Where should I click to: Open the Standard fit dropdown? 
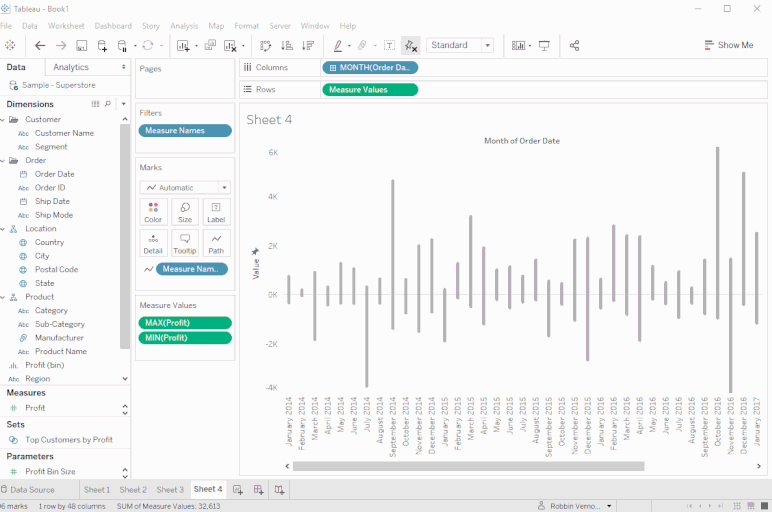click(487, 45)
